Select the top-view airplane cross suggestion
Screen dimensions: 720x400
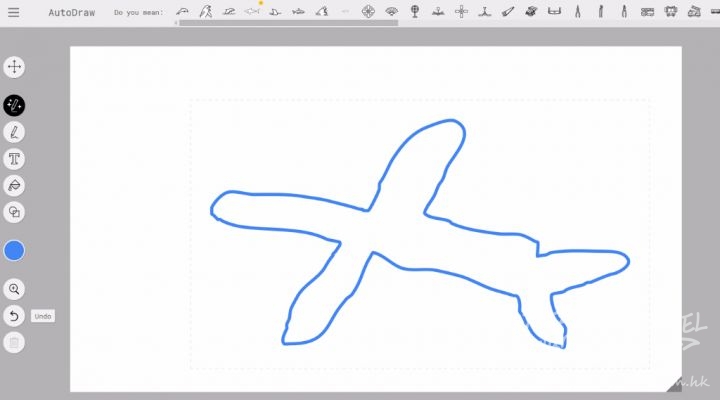[x=461, y=12]
